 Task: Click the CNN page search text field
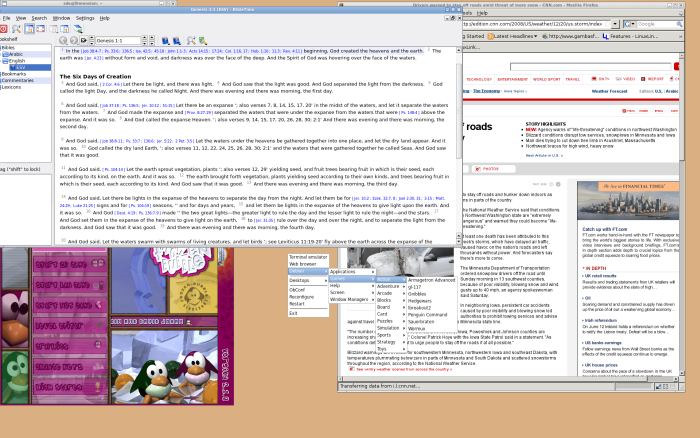(x=591, y=67)
